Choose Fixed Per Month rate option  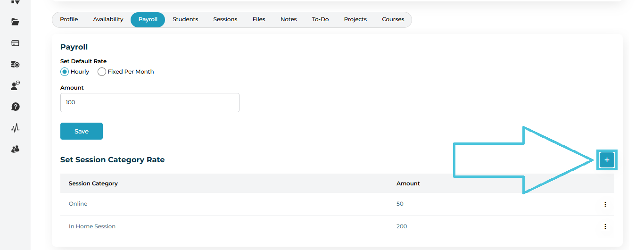tap(102, 72)
